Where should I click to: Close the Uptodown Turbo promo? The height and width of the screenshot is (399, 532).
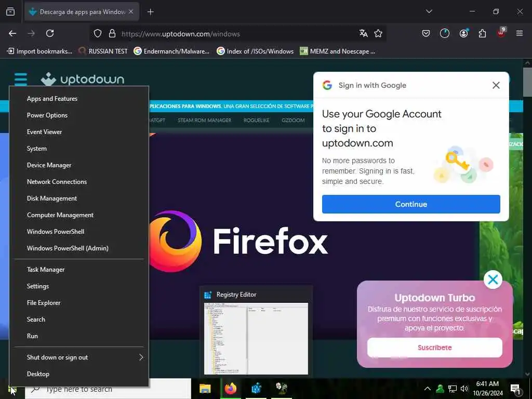pos(493,280)
